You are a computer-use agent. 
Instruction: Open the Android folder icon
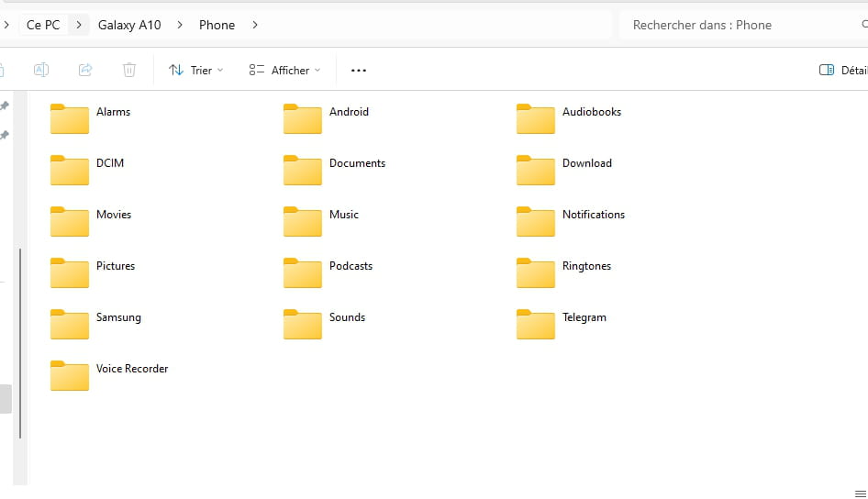tap(303, 119)
